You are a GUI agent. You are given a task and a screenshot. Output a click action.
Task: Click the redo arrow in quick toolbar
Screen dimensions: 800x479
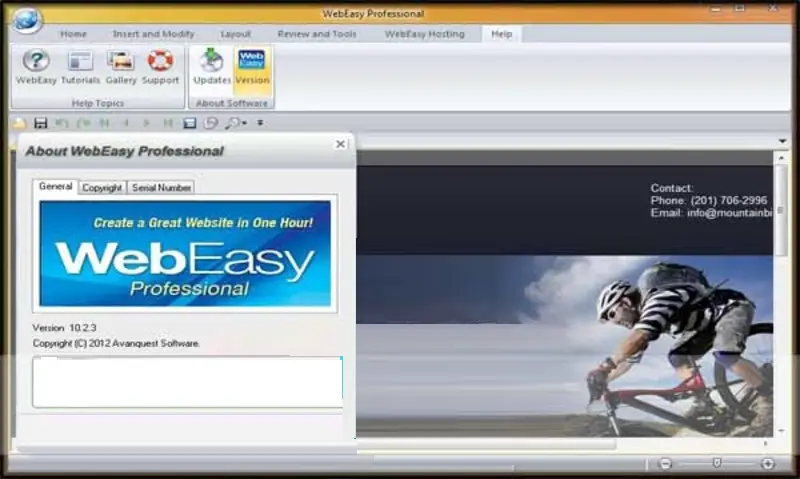(83, 123)
